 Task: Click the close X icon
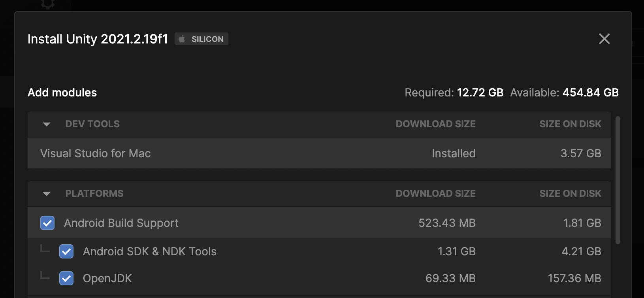(x=604, y=39)
